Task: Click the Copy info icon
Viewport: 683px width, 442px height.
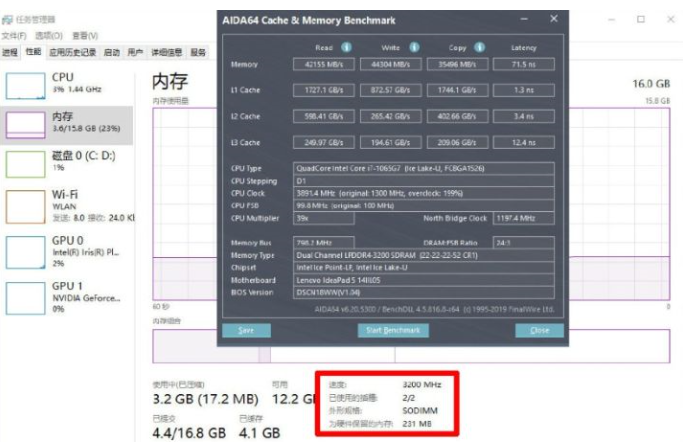Action: (x=480, y=47)
